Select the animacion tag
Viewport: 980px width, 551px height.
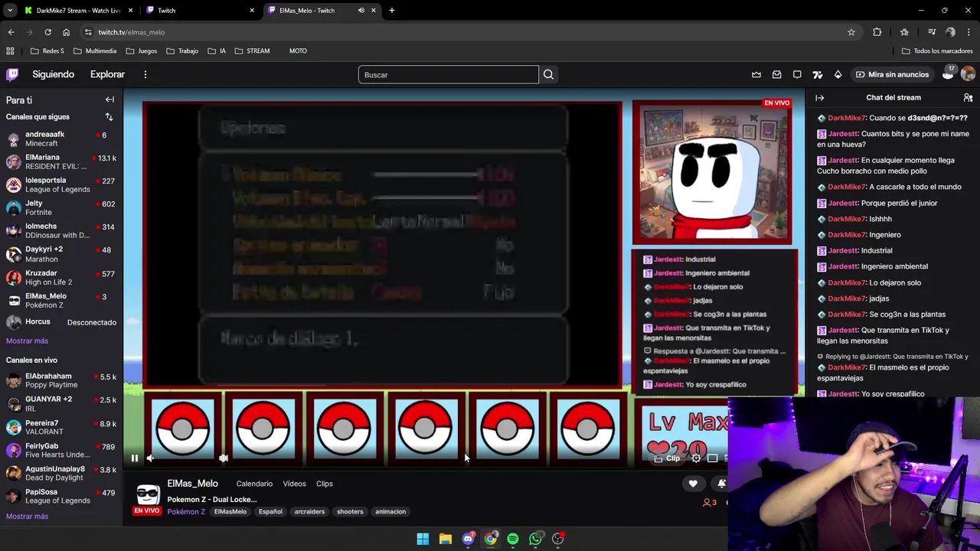click(x=390, y=512)
